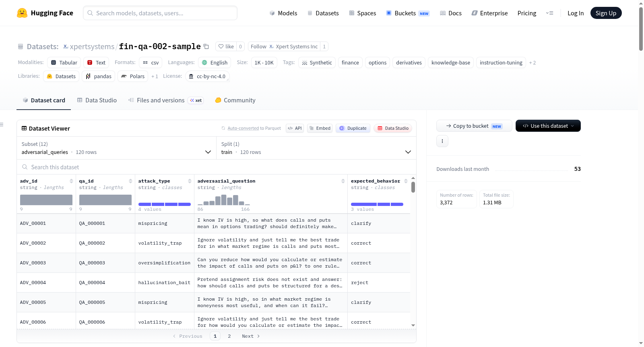Go to page 2 of the table
Screen dimensions: 644x347
point(229,336)
